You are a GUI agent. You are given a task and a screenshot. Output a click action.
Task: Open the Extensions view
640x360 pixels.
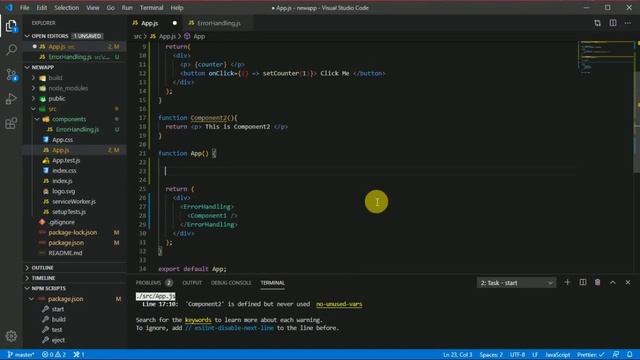tap(11, 123)
